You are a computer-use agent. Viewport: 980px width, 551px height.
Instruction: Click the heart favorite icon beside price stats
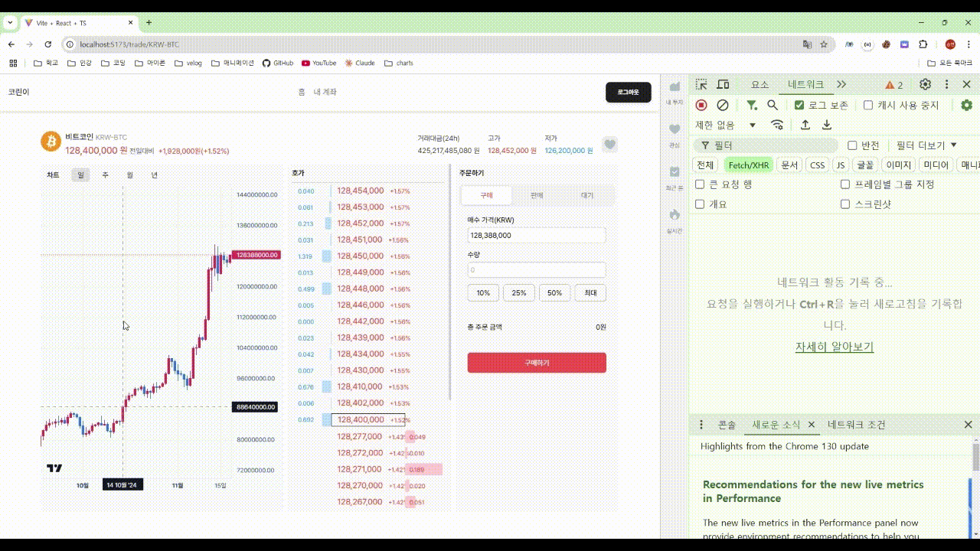[609, 144]
